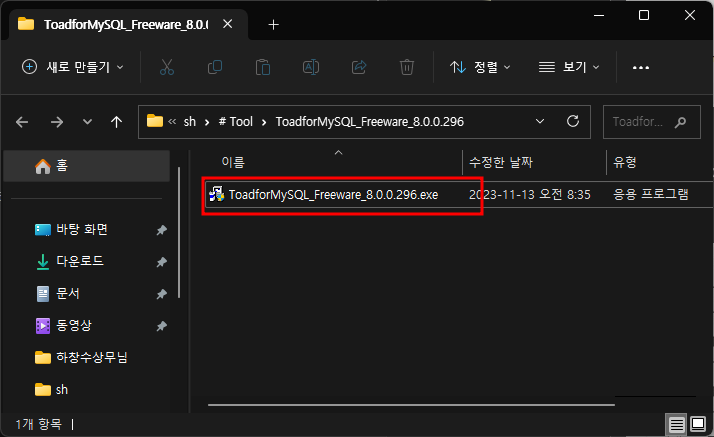Open the 새로 만들기 (New) menu
The height and width of the screenshot is (437, 714).
pyautogui.click(x=73, y=67)
